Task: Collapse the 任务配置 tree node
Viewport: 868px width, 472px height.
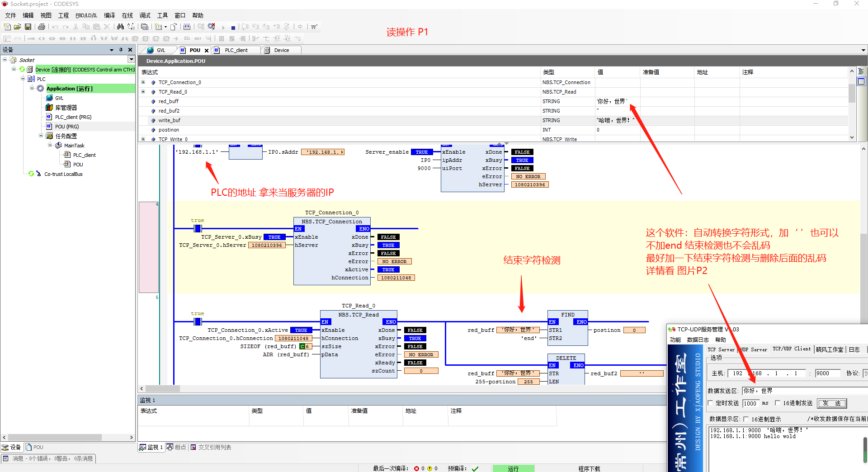Action: (x=41, y=136)
